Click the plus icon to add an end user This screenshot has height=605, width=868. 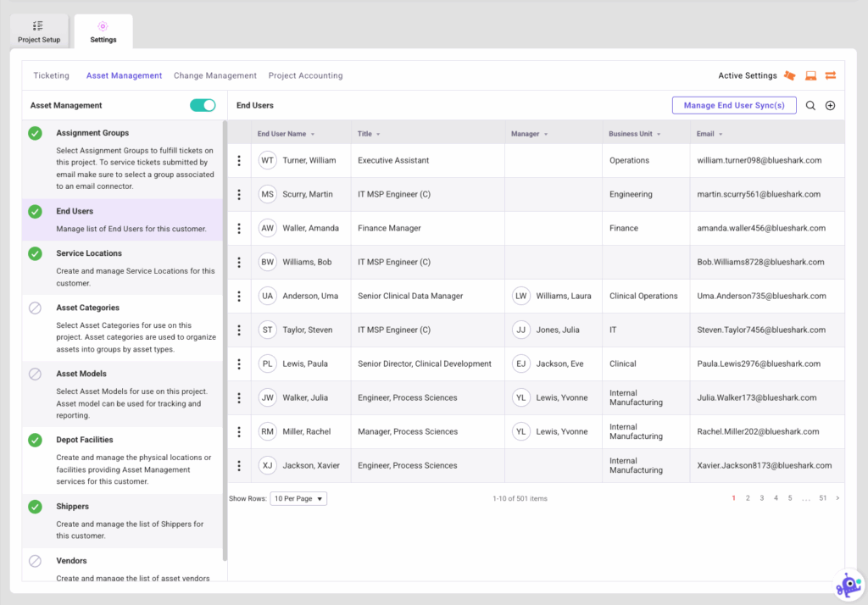pyautogui.click(x=830, y=106)
